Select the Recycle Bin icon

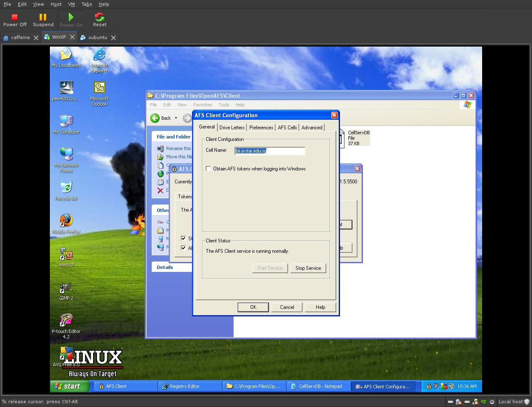click(x=66, y=191)
